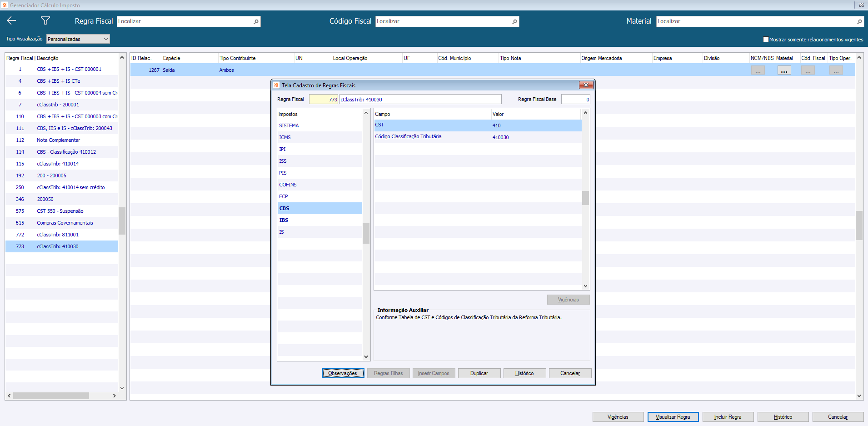This screenshot has height=426, width=868.
Task: Enable Mostrar somente relacionamentos vigentes checkbox
Action: (x=766, y=40)
